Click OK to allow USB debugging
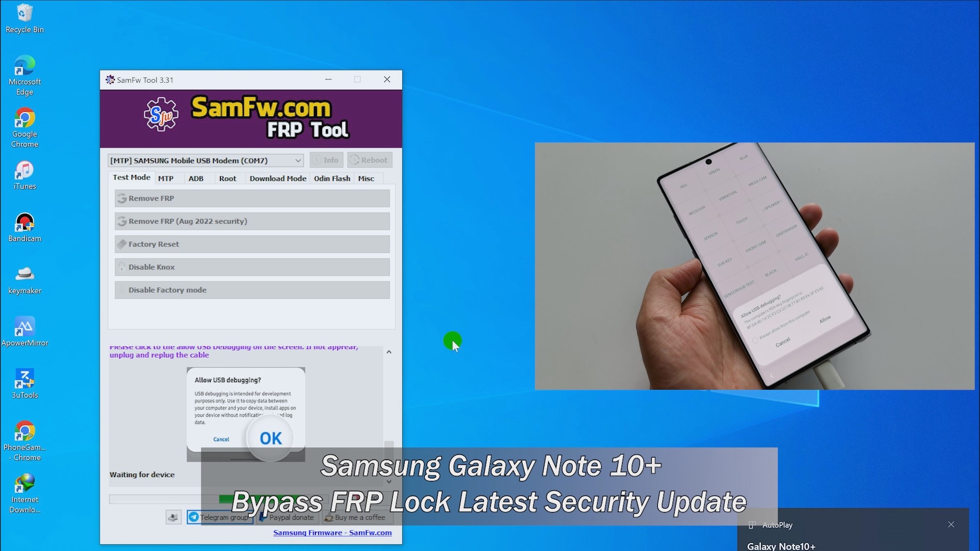980x551 pixels. (270, 438)
